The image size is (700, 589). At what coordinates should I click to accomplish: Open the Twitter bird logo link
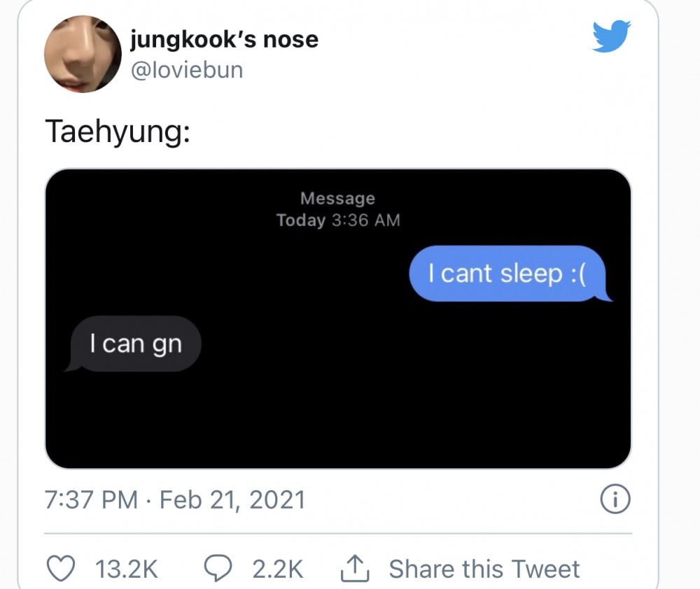pyautogui.click(x=611, y=36)
